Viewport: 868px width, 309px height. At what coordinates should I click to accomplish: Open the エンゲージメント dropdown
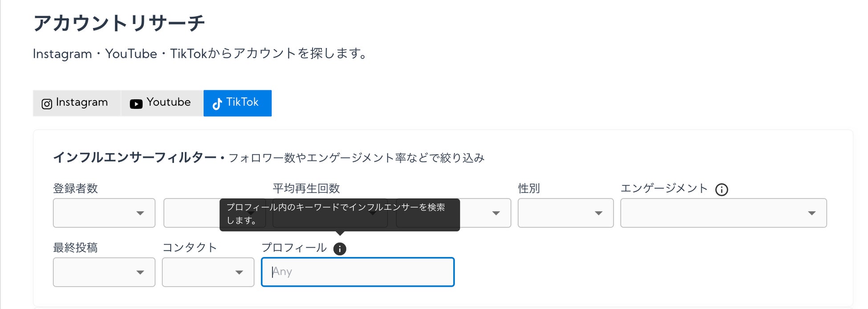pyautogui.click(x=723, y=213)
